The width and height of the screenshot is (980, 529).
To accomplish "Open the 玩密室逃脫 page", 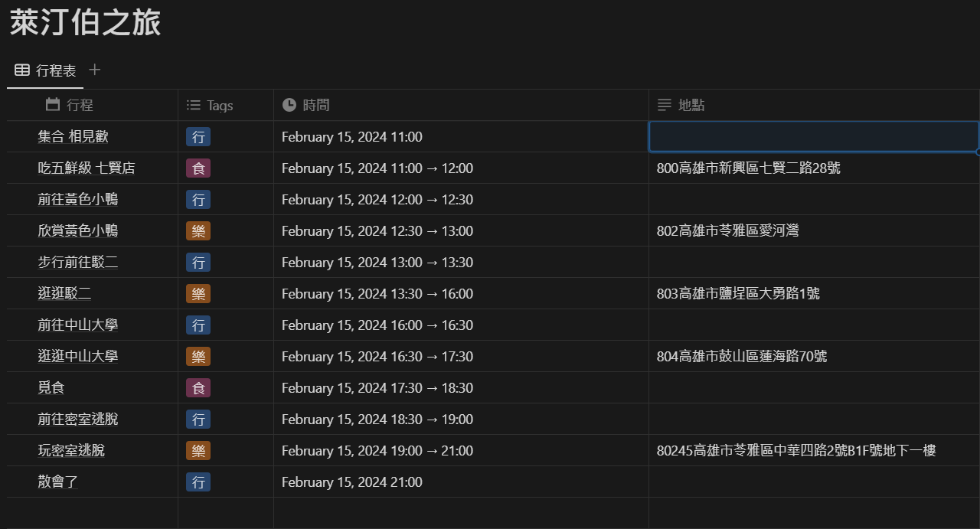I will pos(71,451).
